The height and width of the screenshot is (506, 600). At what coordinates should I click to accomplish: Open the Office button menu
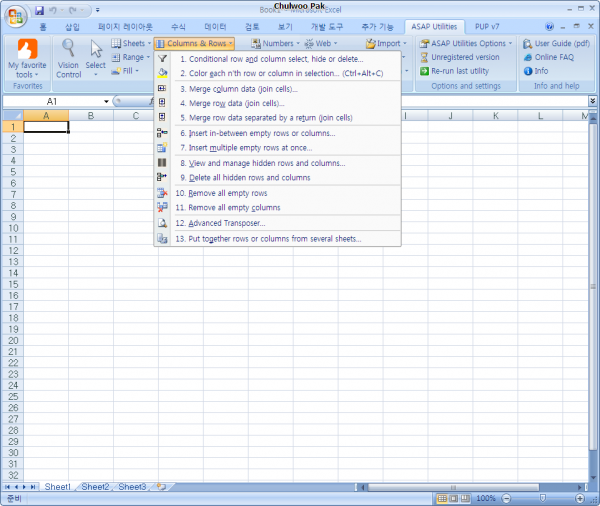click(x=15, y=16)
